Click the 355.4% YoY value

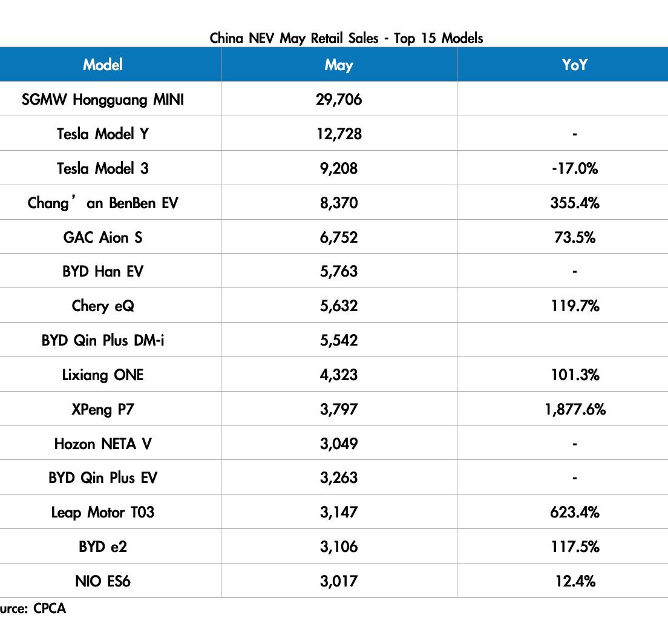(575, 203)
